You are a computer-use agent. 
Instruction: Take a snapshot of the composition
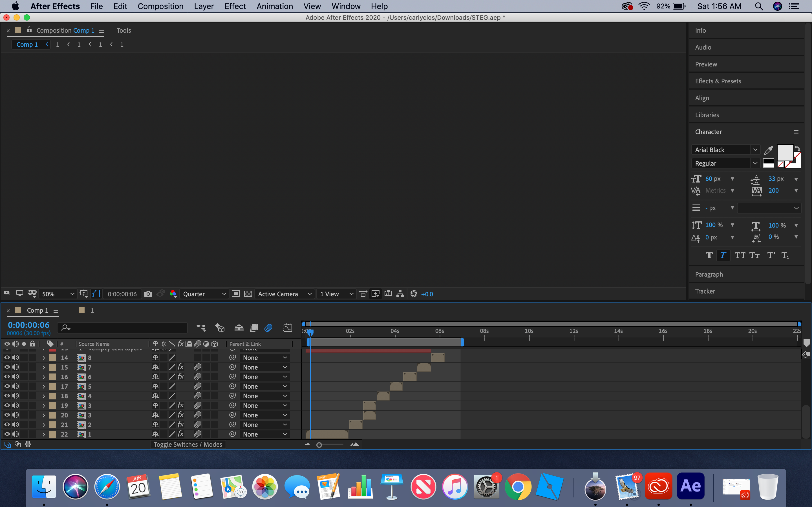point(149,294)
